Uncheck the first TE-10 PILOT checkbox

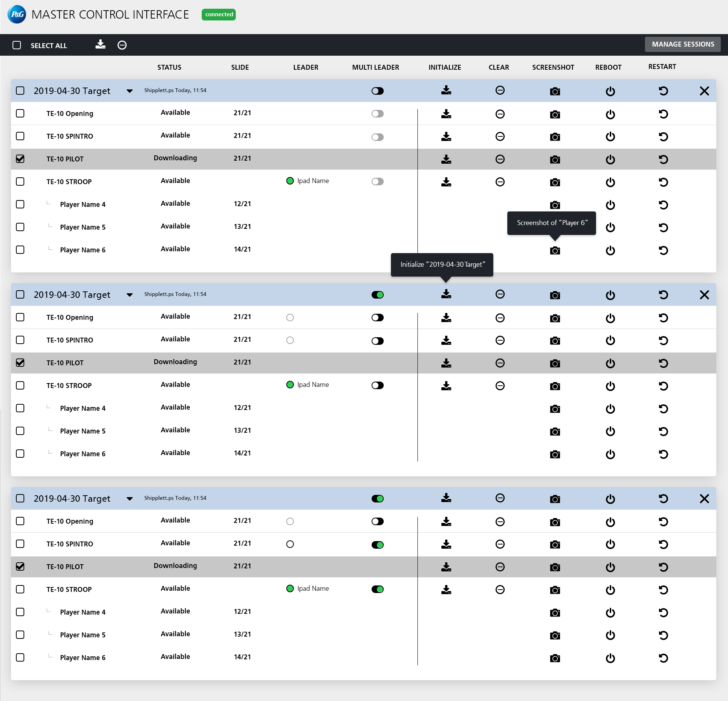pos(20,159)
